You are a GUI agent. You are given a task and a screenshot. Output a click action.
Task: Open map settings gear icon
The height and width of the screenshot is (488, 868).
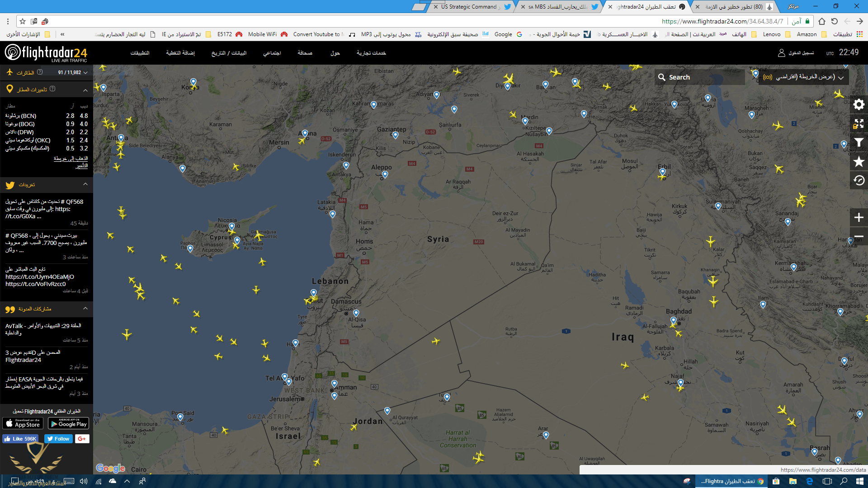point(859,104)
